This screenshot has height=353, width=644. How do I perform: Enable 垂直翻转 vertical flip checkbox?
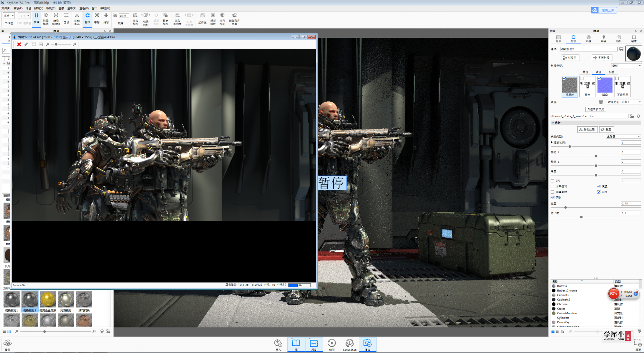553,192
